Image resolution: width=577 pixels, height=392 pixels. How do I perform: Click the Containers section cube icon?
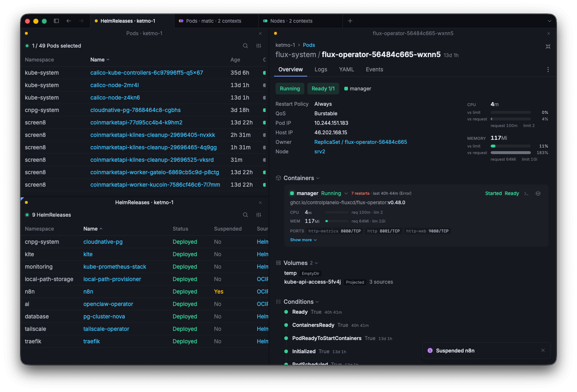[x=278, y=178]
